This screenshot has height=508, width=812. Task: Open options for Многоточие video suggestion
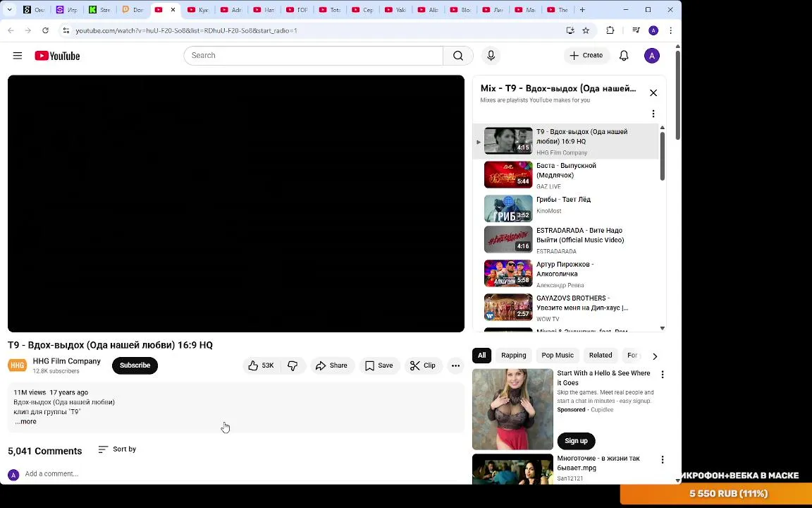(662, 460)
